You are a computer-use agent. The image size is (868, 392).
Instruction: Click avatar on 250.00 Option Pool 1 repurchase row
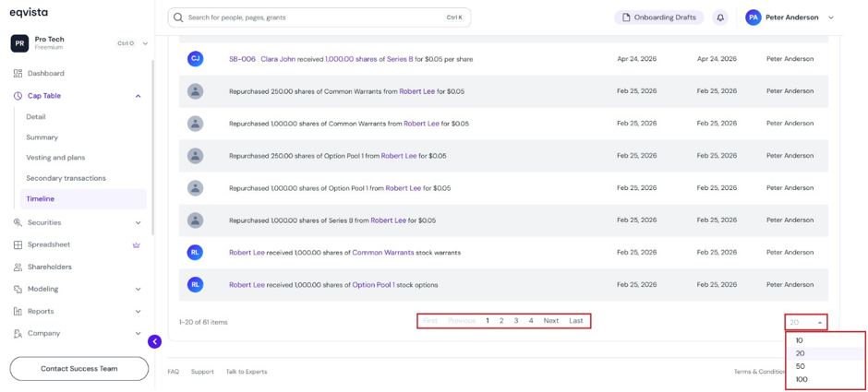click(195, 156)
